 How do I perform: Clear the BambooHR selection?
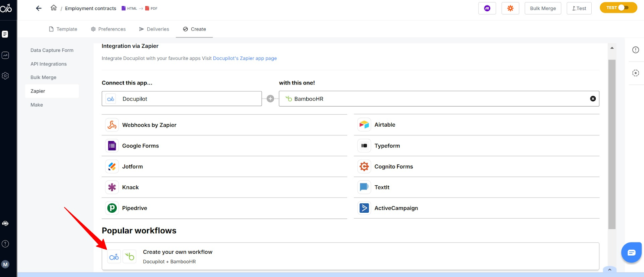pos(593,98)
